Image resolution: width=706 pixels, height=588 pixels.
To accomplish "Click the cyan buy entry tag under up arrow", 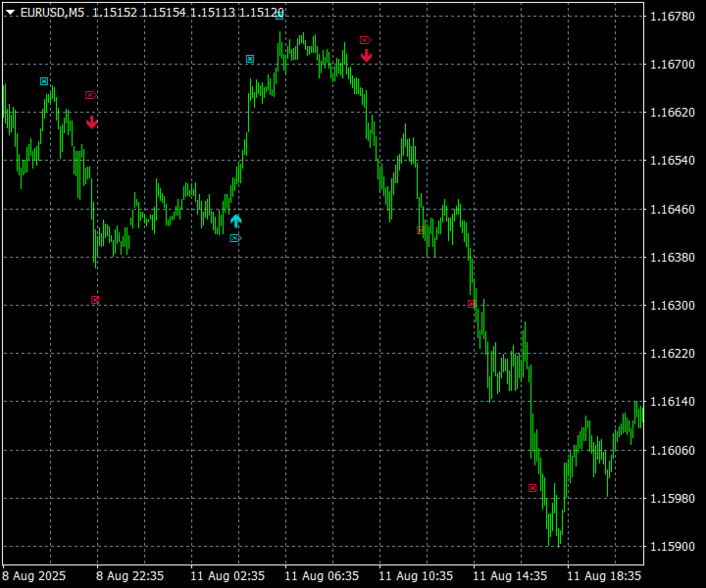I will point(235,238).
